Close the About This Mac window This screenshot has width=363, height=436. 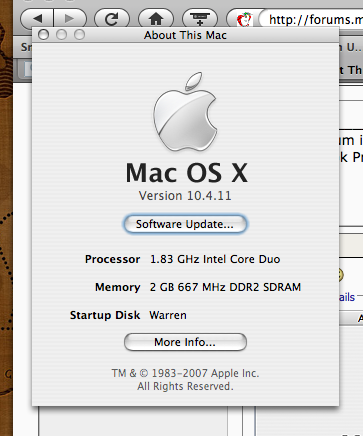43,35
